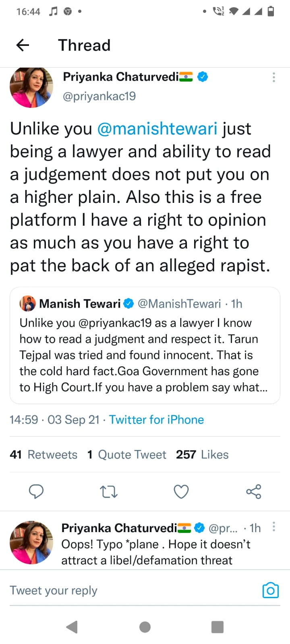
Task: Open camera icon in the reply bar
Action: (x=270, y=590)
